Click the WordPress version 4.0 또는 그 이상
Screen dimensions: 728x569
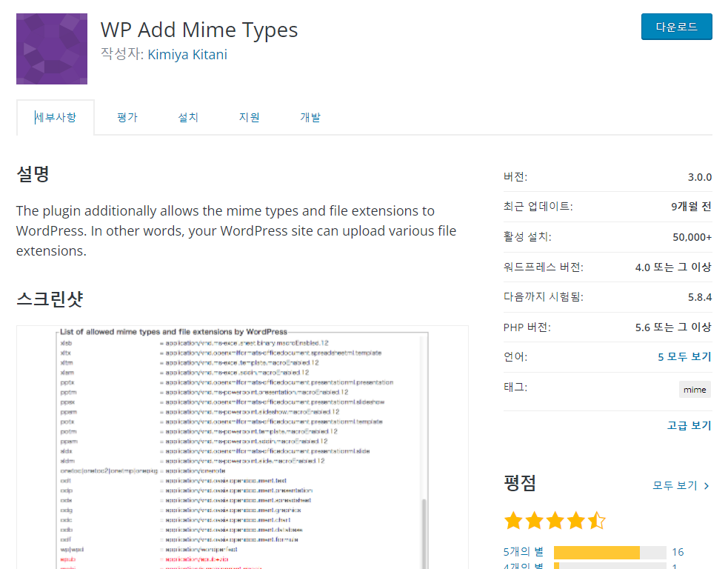pos(673,267)
